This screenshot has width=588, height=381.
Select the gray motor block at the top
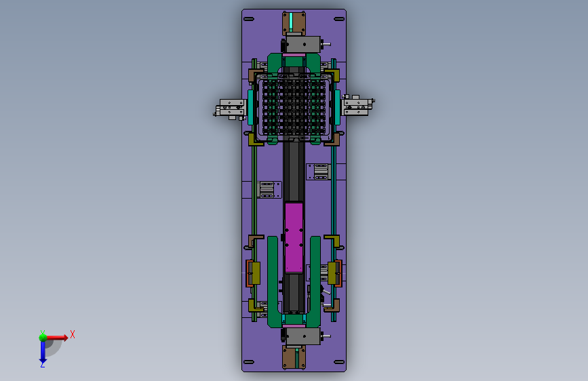click(x=303, y=44)
